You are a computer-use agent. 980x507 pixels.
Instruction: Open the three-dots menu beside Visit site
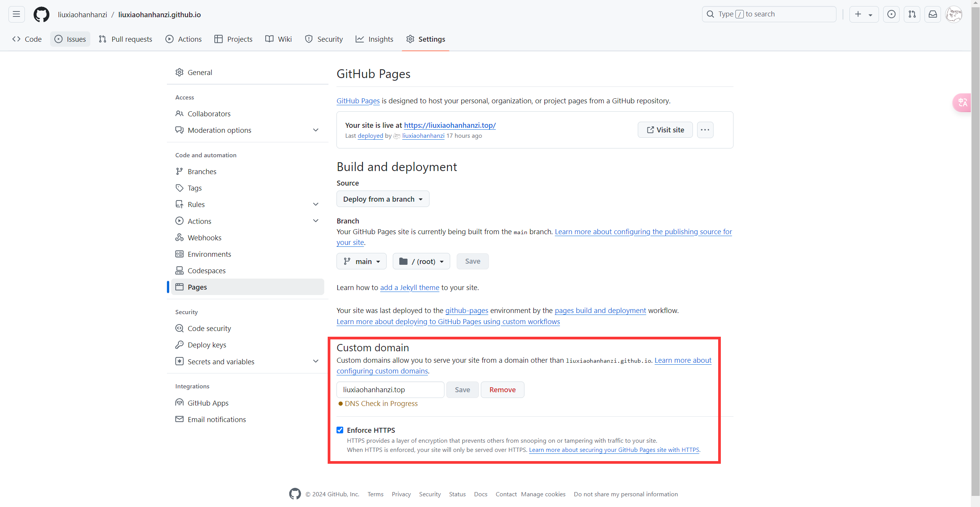click(705, 130)
